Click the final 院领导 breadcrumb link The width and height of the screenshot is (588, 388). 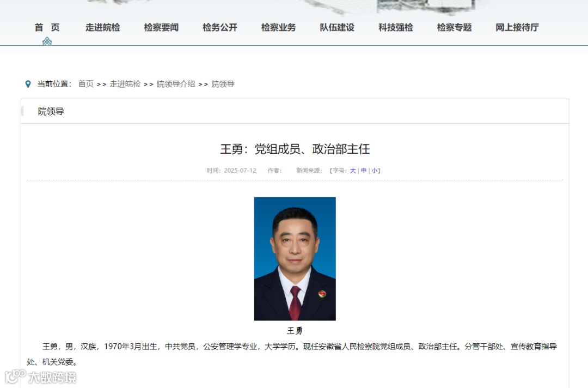coord(223,84)
